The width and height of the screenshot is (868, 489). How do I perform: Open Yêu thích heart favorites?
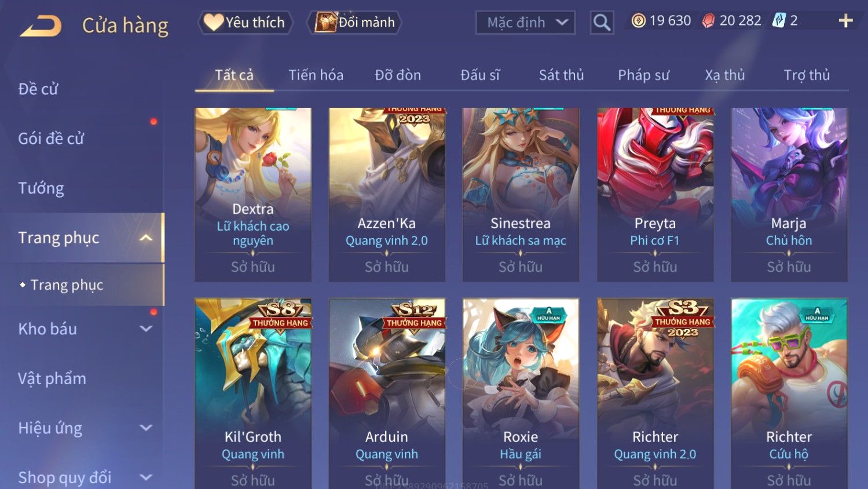245,23
